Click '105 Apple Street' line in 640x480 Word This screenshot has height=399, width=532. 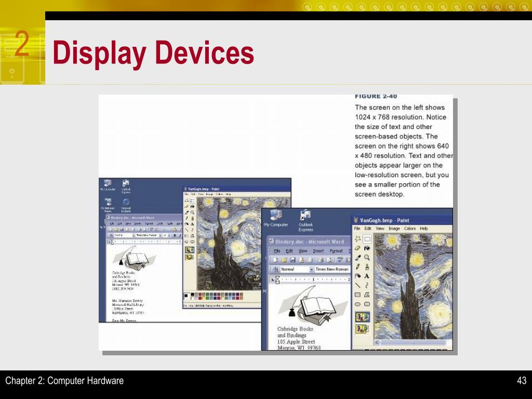coord(296,342)
